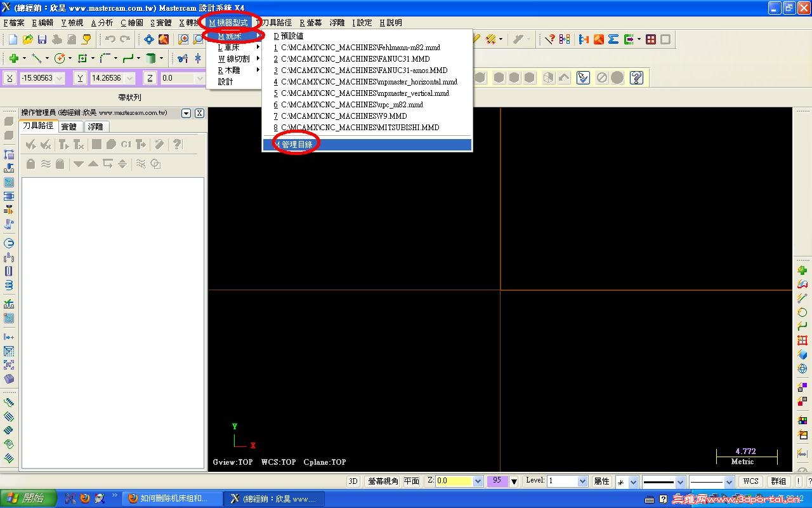Click the blue Fit screen arrows icon
Screen dimensions: 812x508
point(149,39)
